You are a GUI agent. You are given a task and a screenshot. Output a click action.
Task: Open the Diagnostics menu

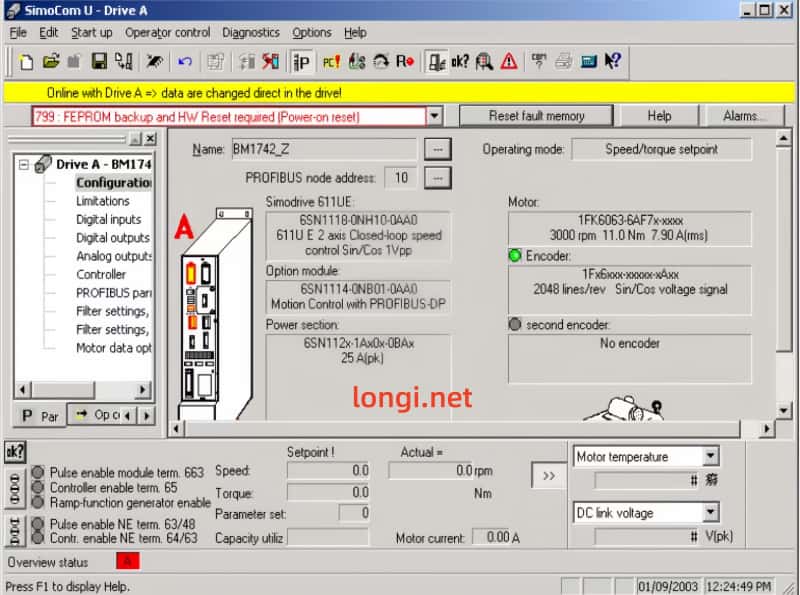point(251,32)
